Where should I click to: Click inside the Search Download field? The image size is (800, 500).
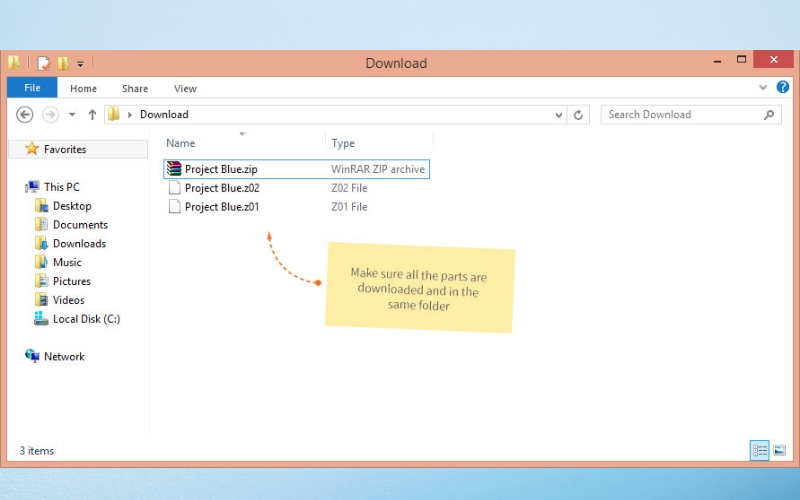coord(680,115)
